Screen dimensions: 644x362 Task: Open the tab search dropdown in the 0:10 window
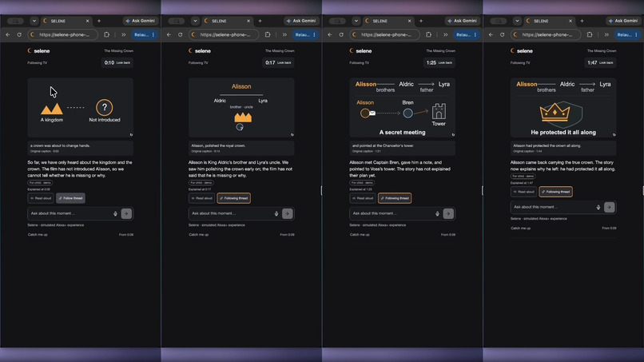point(34,21)
